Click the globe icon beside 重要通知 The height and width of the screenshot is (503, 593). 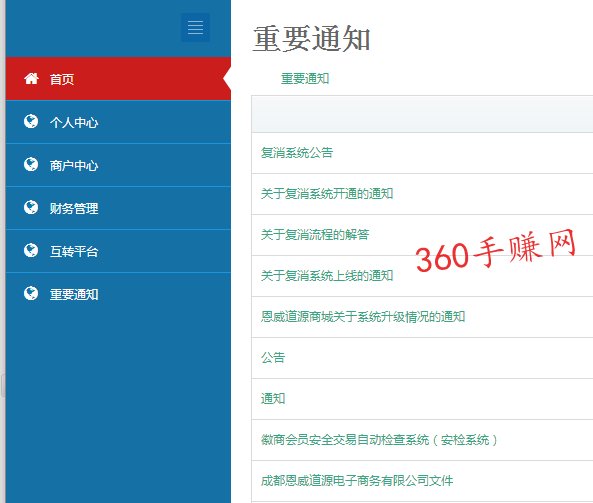coord(31,293)
